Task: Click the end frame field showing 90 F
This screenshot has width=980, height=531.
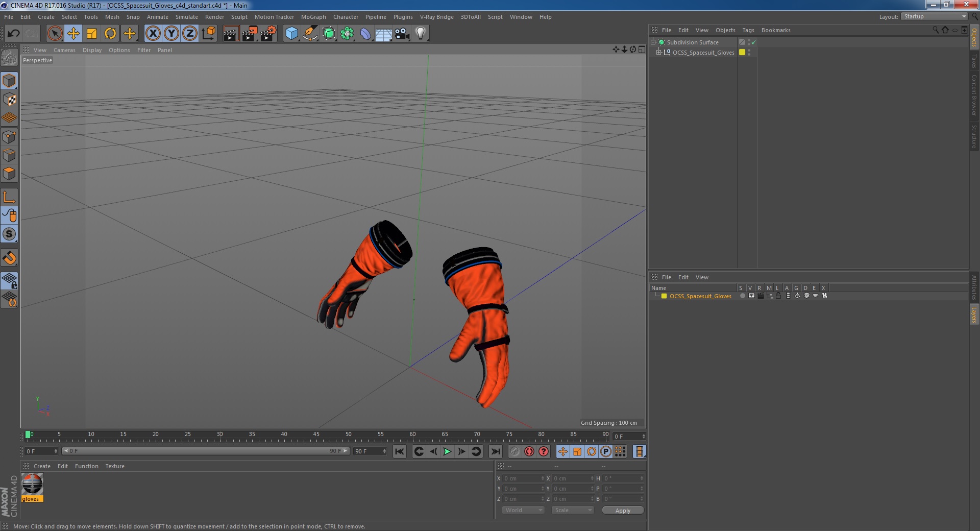Action: pos(370,451)
